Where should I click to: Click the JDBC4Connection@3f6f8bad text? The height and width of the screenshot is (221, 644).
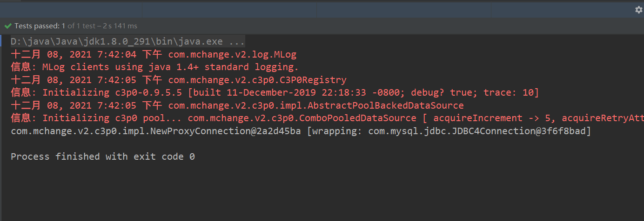479,131
